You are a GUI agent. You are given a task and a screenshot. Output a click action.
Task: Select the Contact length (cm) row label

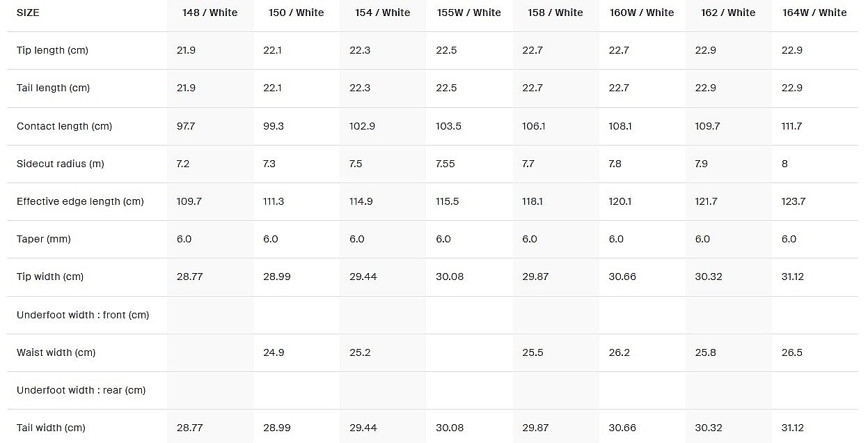[x=64, y=126]
